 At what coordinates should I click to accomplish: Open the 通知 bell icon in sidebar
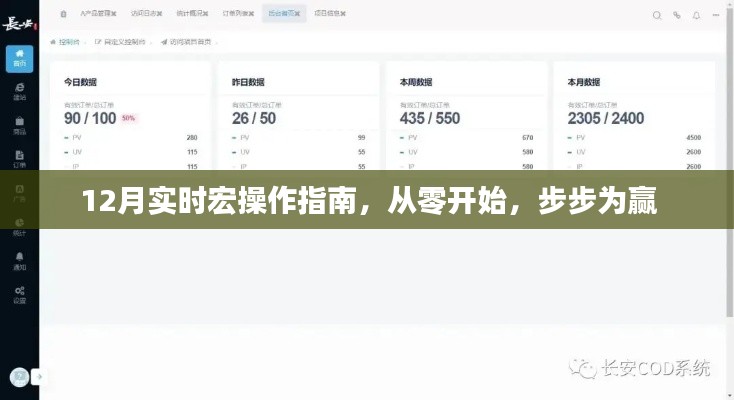pyautogui.click(x=19, y=261)
